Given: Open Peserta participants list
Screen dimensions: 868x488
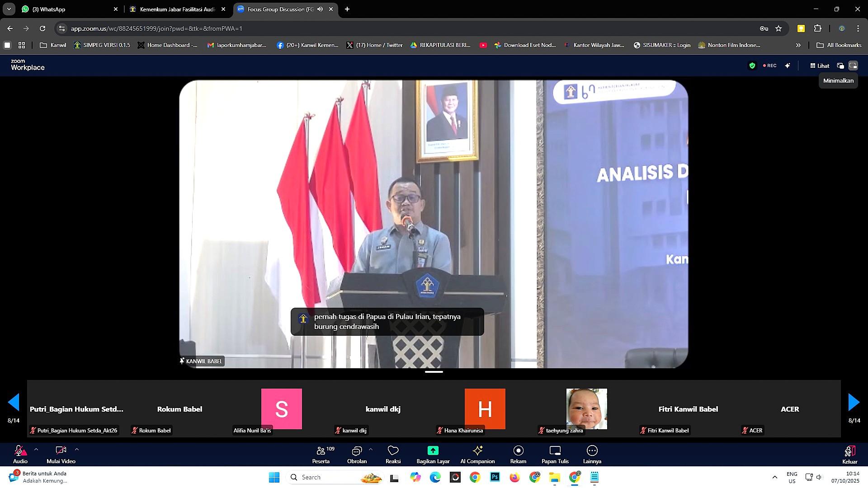Looking at the screenshot, I should coord(321,454).
